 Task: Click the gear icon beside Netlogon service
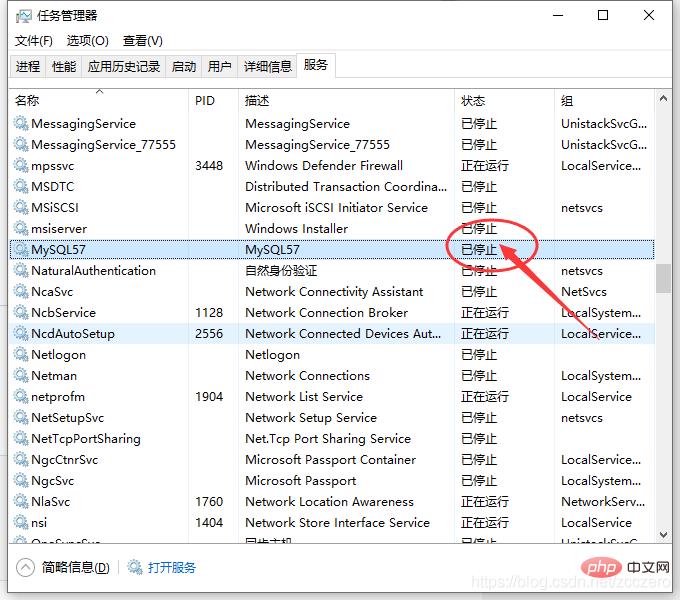tap(21, 354)
